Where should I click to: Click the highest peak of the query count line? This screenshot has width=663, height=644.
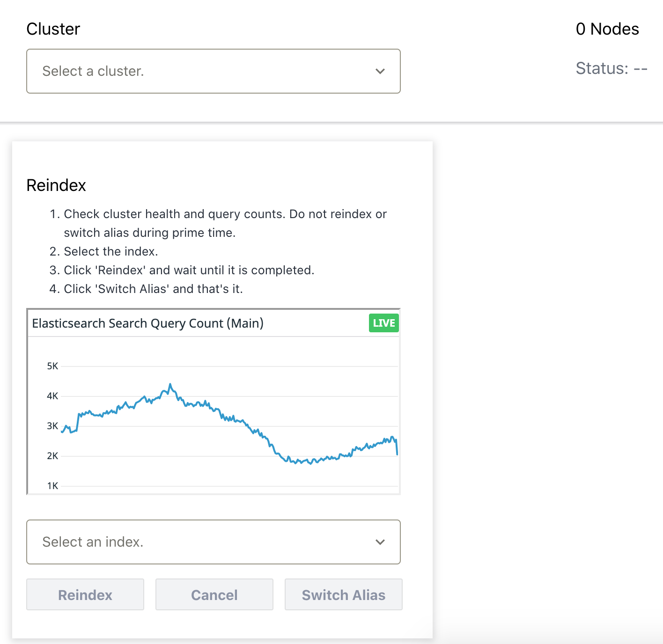click(x=170, y=385)
